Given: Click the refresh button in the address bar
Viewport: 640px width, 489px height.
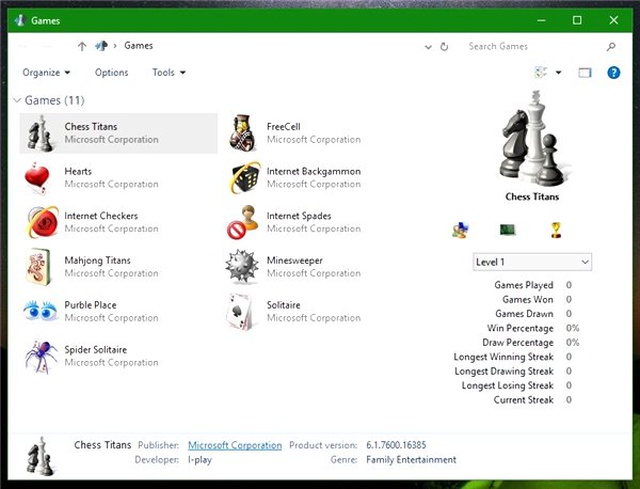Looking at the screenshot, I should point(444,47).
